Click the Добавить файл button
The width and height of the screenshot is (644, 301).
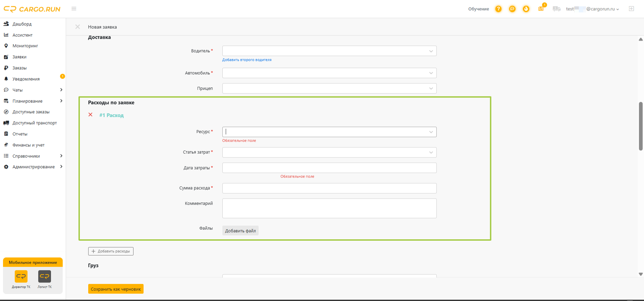240,231
